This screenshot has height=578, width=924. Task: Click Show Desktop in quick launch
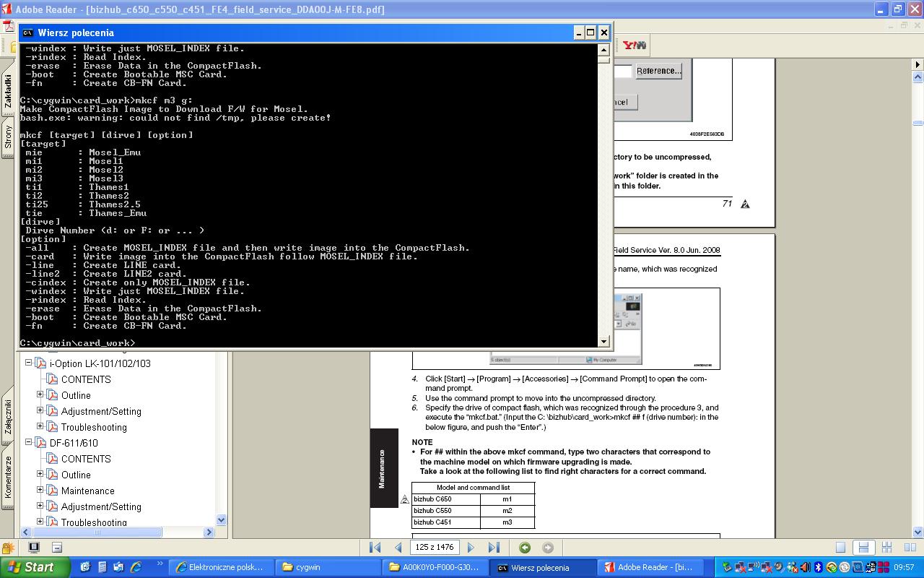(85, 567)
